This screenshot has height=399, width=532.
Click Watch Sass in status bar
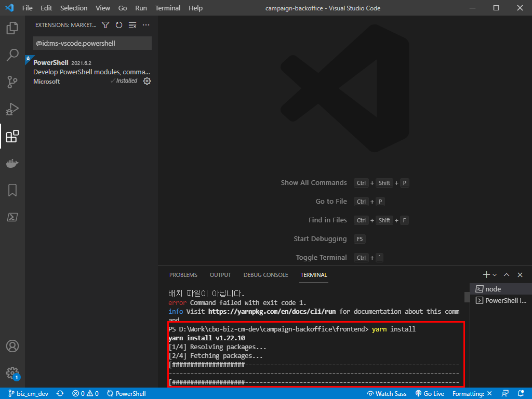point(387,394)
